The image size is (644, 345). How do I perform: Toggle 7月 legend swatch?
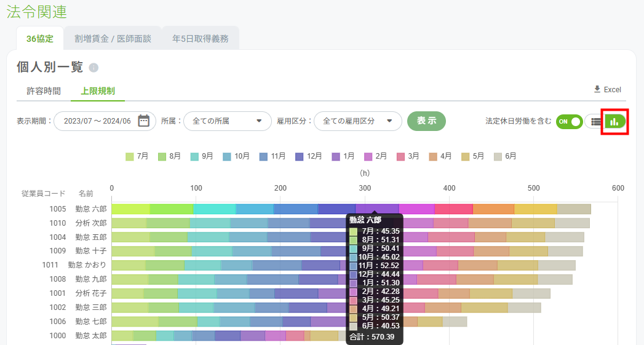tap(129, 156)
